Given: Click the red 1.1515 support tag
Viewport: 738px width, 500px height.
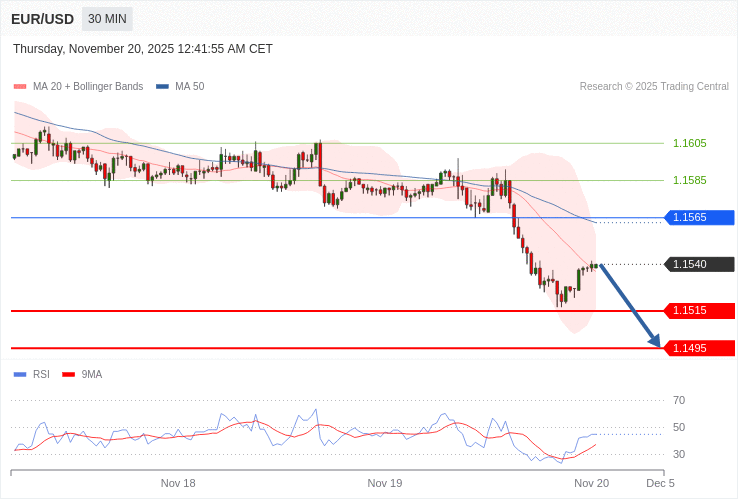Looking at the screenshot, I should (699, 311).
